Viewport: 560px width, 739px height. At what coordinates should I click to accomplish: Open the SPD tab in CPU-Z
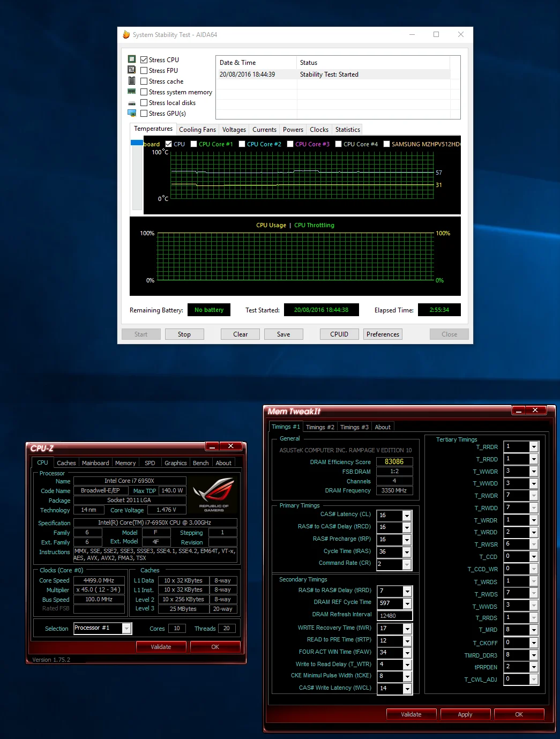[x=150, y=463]
